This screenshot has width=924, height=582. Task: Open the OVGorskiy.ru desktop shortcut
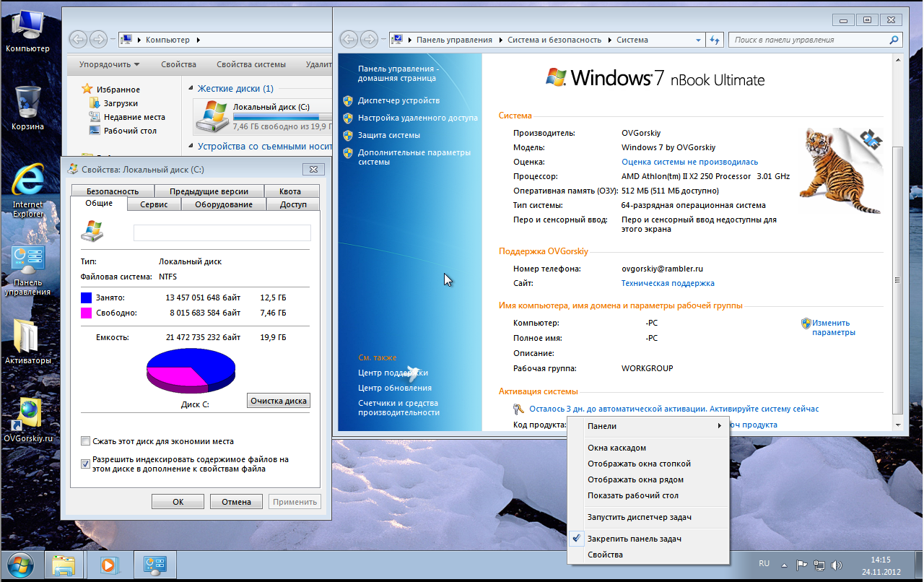(x=28, y=420)
